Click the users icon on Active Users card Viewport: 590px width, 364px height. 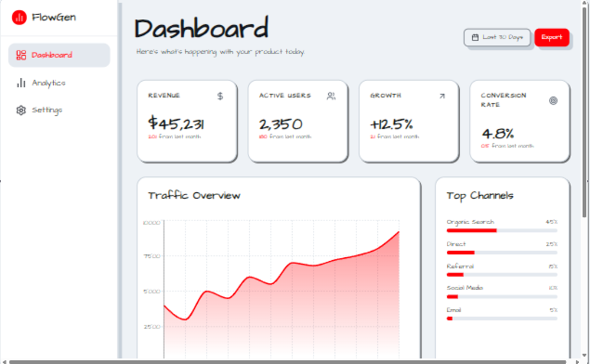coord(331,97)
